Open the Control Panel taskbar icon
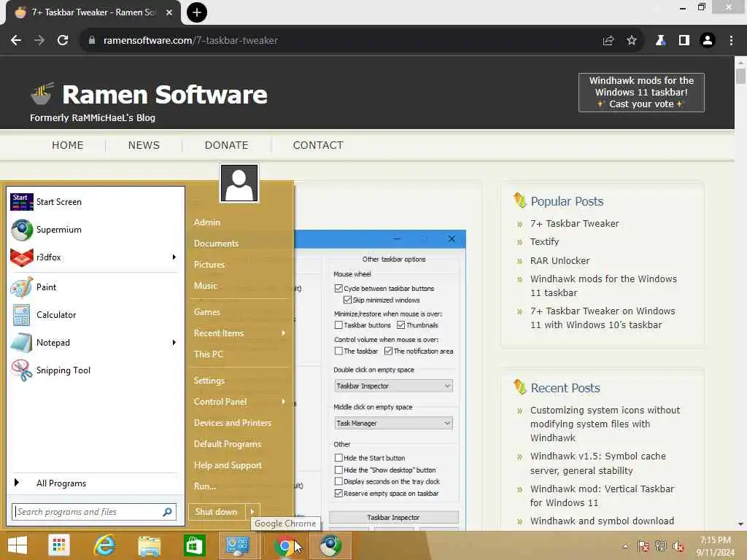Screen dimensions: 747x560 (x=237, y=545)
